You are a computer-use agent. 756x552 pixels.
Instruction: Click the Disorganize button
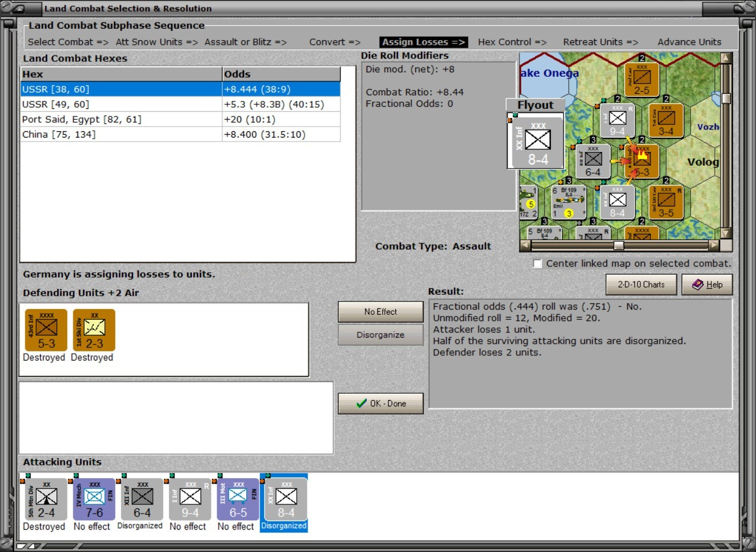[x=381, y=335]
